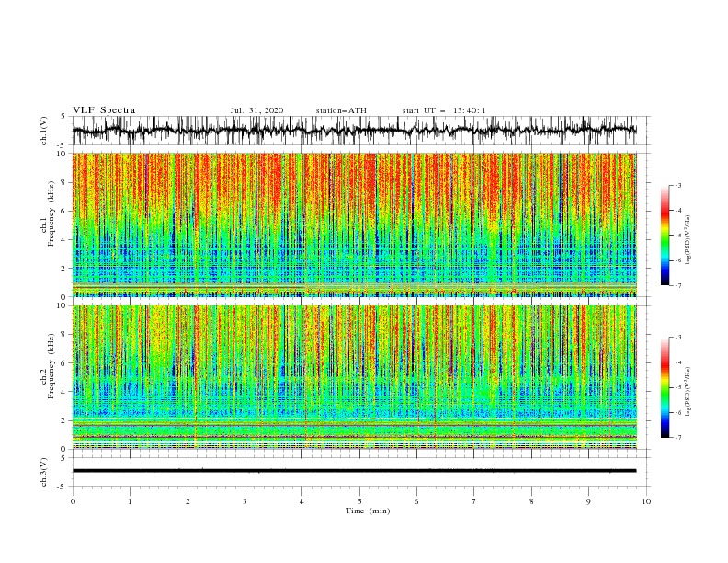Click the "8" kHz tick on ch.1 frequency axis
Screen dimensions: 728x563
pyautogui.click(x=63, y=182)
